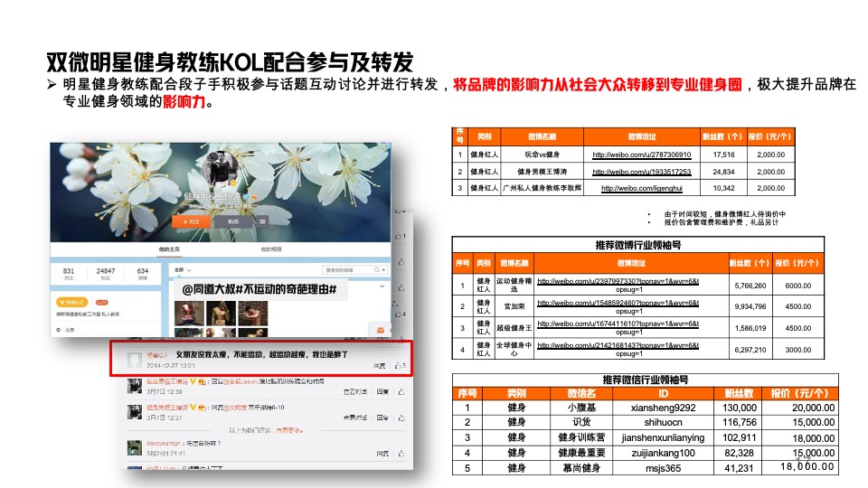Image resolution: width=868 pixels, height=488 pixels.
Task: Click 回复 on the 3月7日 12:37 comment
Action: [382, 418]
